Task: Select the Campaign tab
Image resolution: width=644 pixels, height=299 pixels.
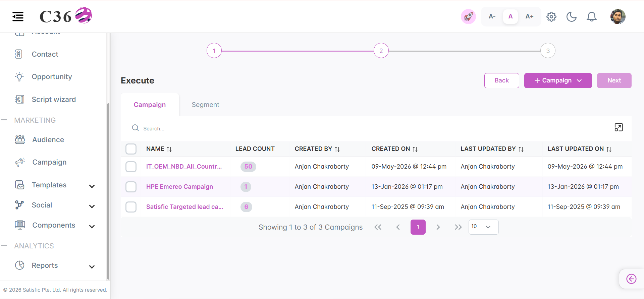Action: [150, 105]
